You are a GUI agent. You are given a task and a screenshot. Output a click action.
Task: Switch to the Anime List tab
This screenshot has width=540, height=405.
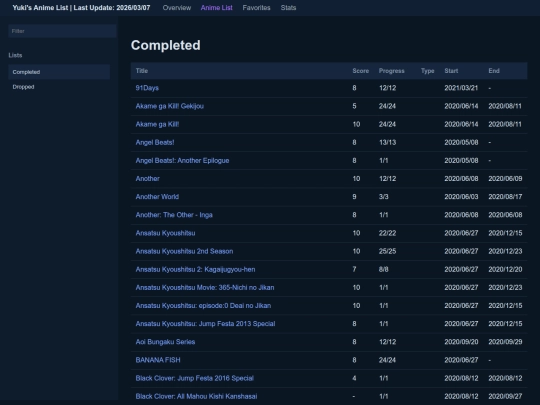pyautogui.click(x=217, y=8)
